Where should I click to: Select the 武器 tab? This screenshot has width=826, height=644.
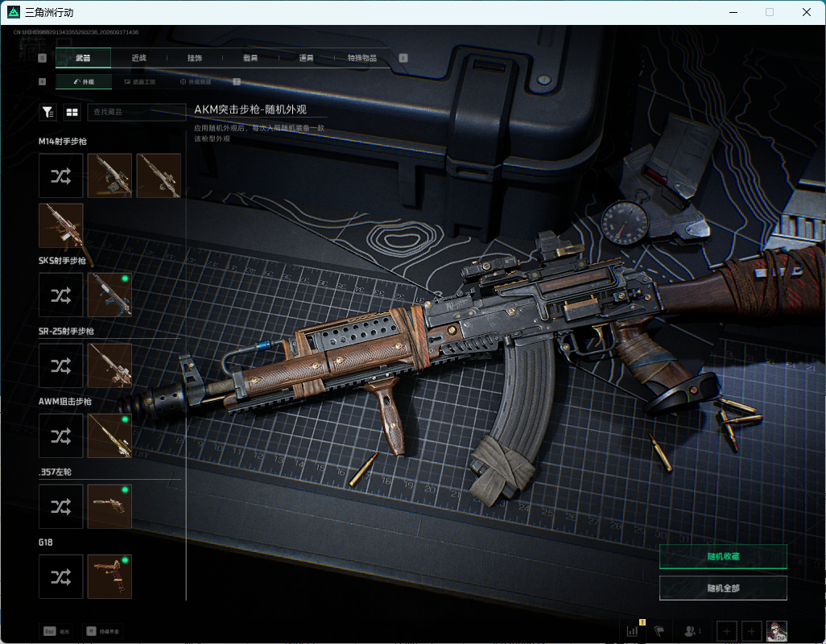tap(83, 58)
